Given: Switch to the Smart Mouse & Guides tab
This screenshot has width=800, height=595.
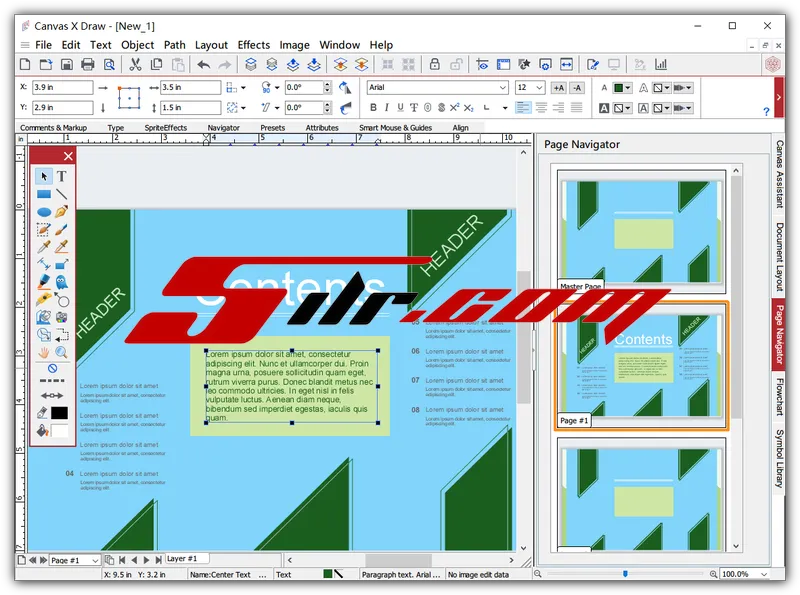Looking at the screenshot, I should coord(395,128).
